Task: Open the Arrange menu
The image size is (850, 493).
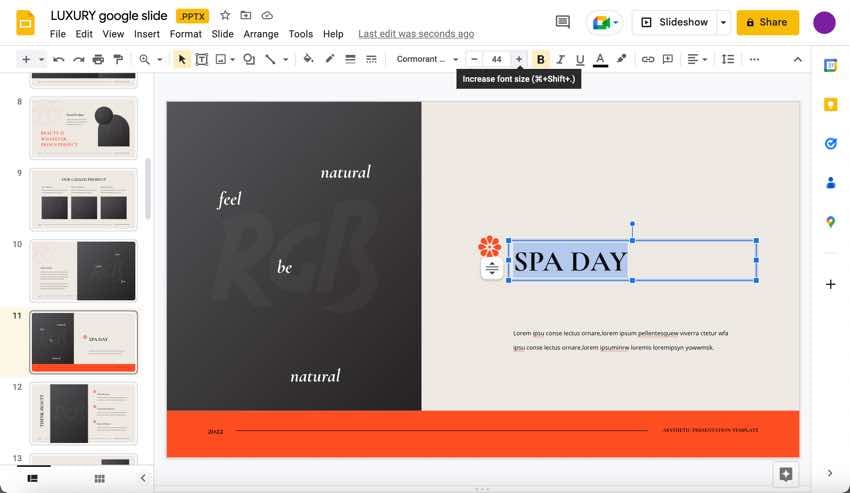Action: (x=261, y=34)
